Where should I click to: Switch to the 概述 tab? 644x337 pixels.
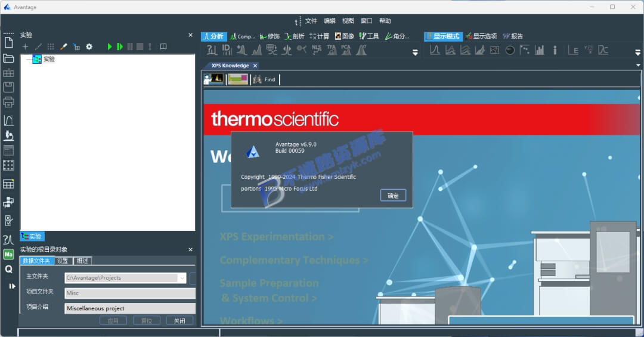[82, 261]
